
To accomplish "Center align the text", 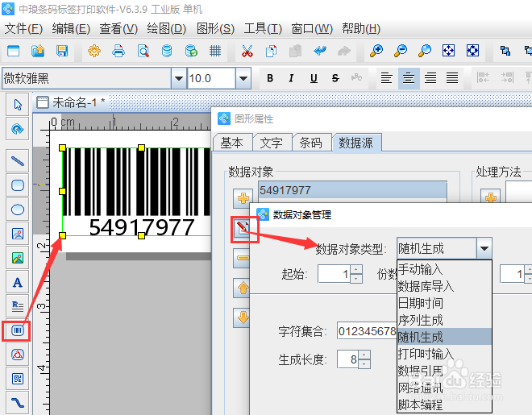I will [x=409, y=78].
